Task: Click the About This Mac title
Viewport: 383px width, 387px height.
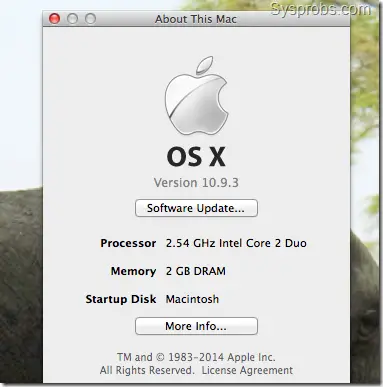Action: point(196,19)
